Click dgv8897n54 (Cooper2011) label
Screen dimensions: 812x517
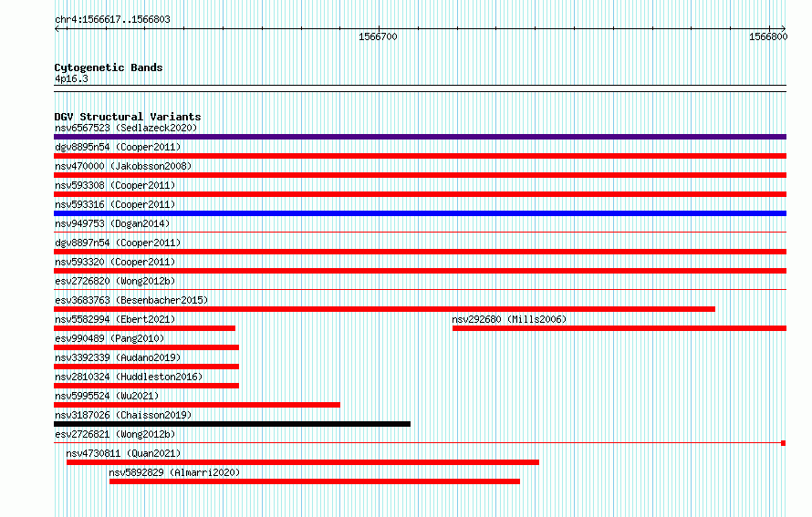click(118, 243)
